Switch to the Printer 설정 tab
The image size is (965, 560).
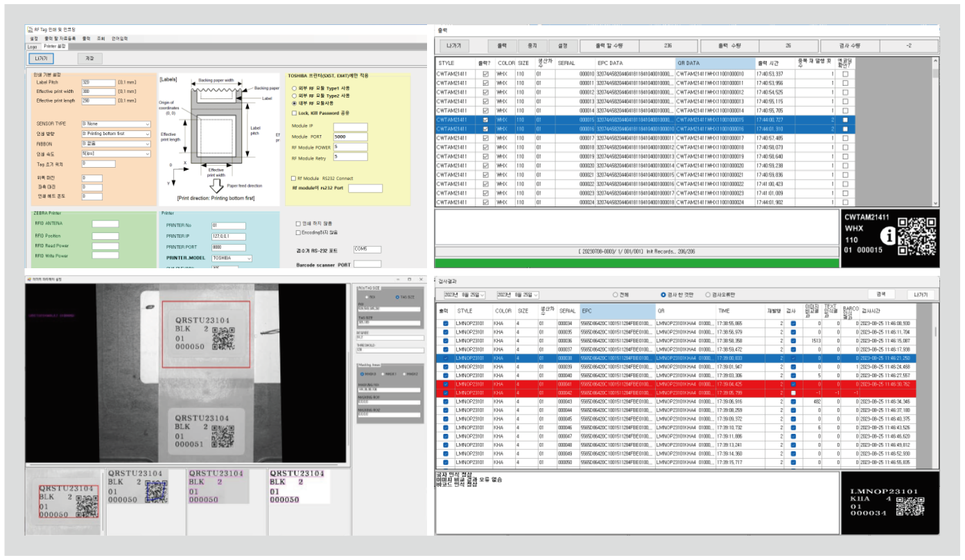tap(55, 46)
